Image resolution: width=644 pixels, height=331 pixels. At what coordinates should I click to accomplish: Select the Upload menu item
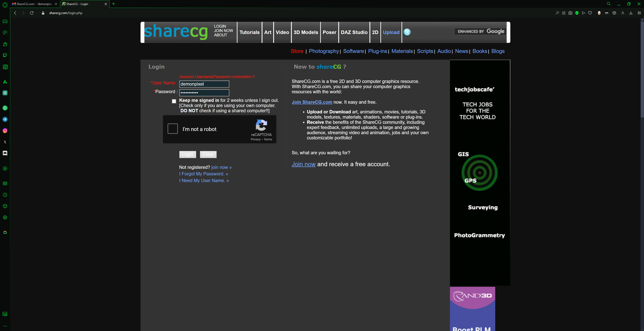coord(391,32)
